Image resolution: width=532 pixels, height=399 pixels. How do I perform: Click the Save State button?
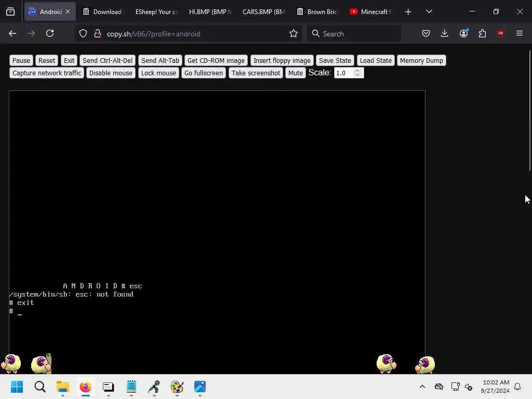click(335, 60)
